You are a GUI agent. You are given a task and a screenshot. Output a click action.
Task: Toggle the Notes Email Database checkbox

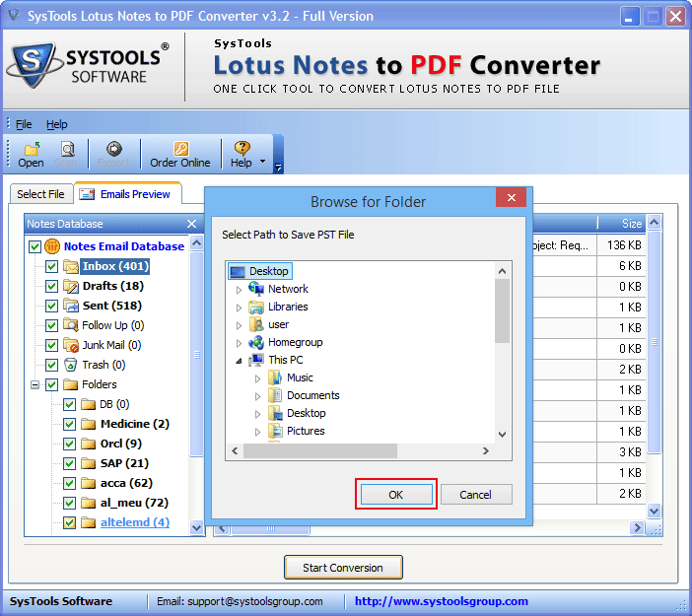click(x=35, y=246)
